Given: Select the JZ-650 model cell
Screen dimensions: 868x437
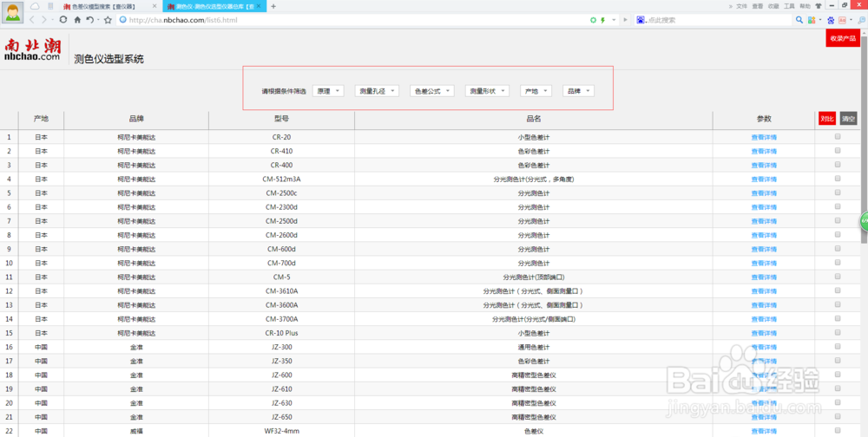Looking at the screenshot, I should pyautogui.click(x=281, y=416).
